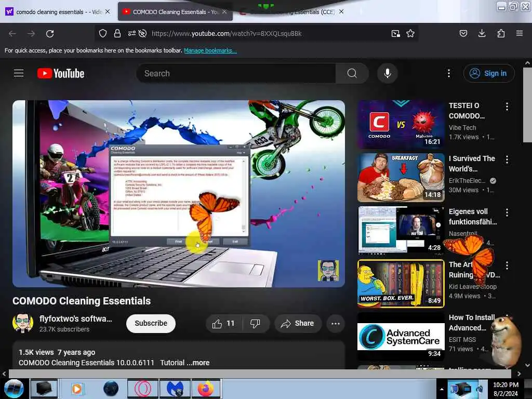Click channel watermark in video corner
The height and width of the screenshot is (399, 532).
(328, 271)
